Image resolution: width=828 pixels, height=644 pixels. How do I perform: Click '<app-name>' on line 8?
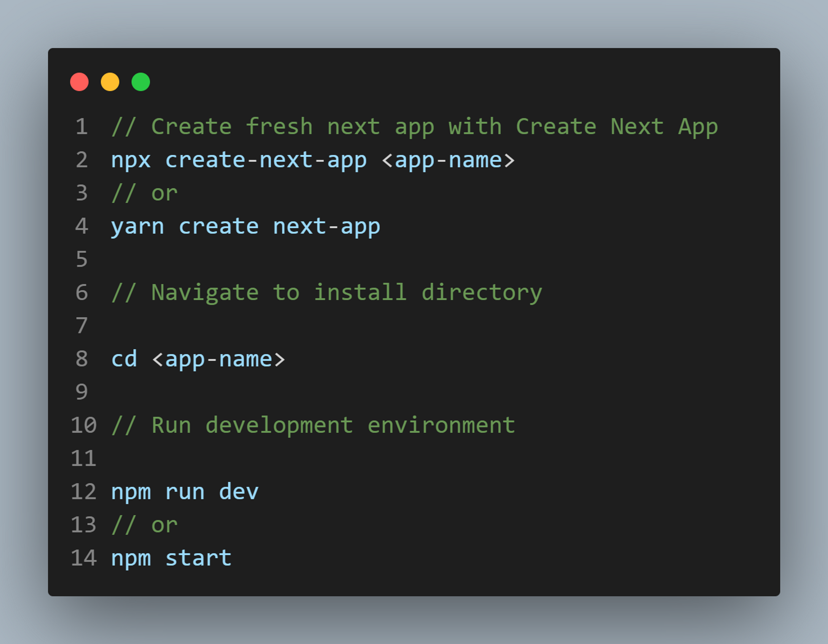tap(218, 359)
